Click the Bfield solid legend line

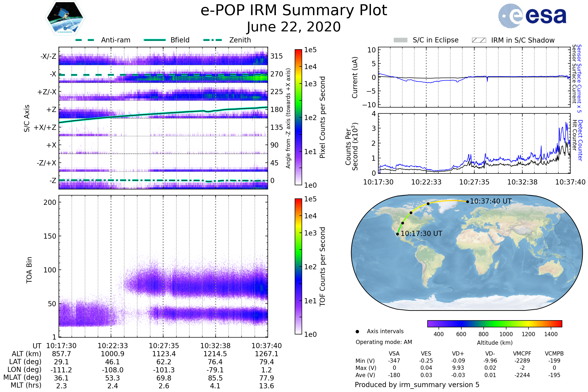(155, 40)
